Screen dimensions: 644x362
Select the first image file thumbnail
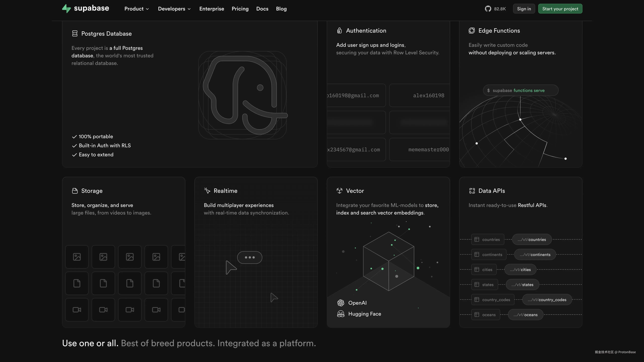(x=77, y=257)
